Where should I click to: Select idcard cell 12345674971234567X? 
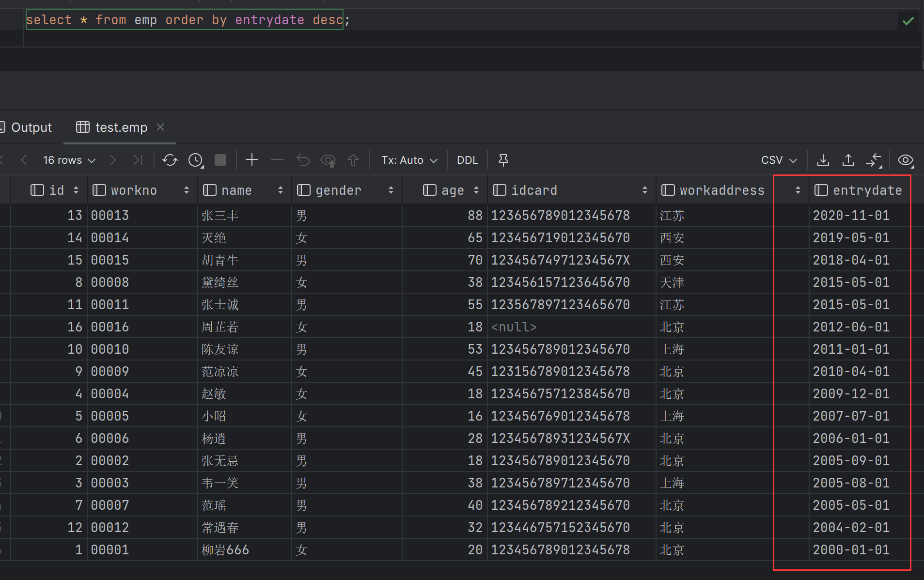tap(571, 260)
